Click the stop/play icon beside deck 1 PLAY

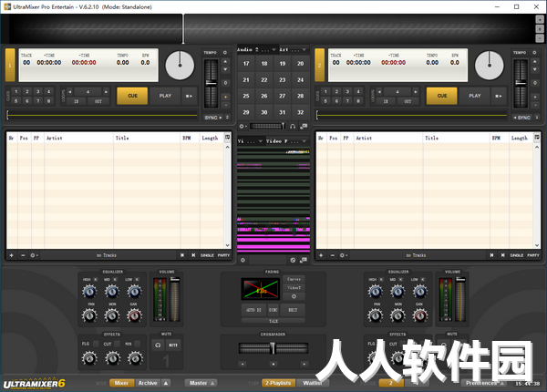(189, 96)
